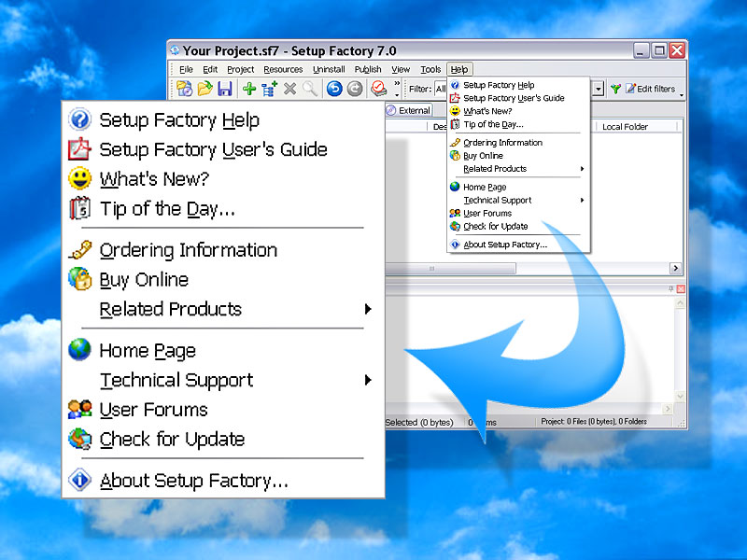
Task: Save the project using the floppy disk icon
Action: pos(225,89)
